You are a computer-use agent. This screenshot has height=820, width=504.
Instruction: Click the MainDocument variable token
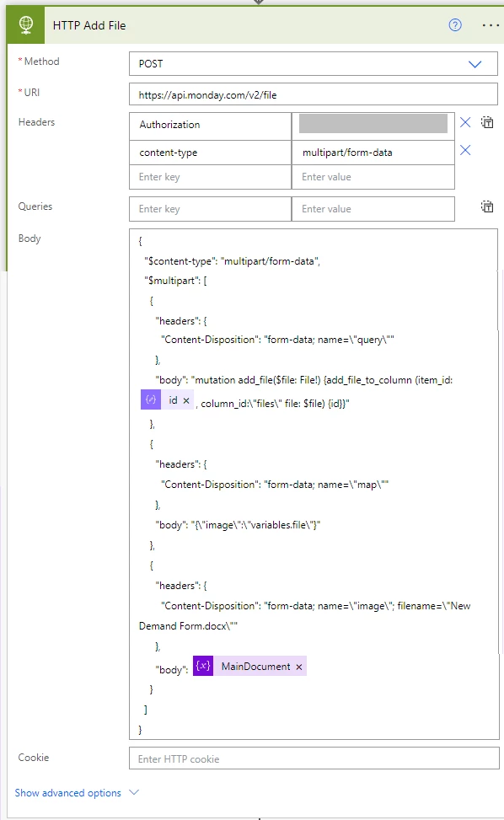click(249, 667)
